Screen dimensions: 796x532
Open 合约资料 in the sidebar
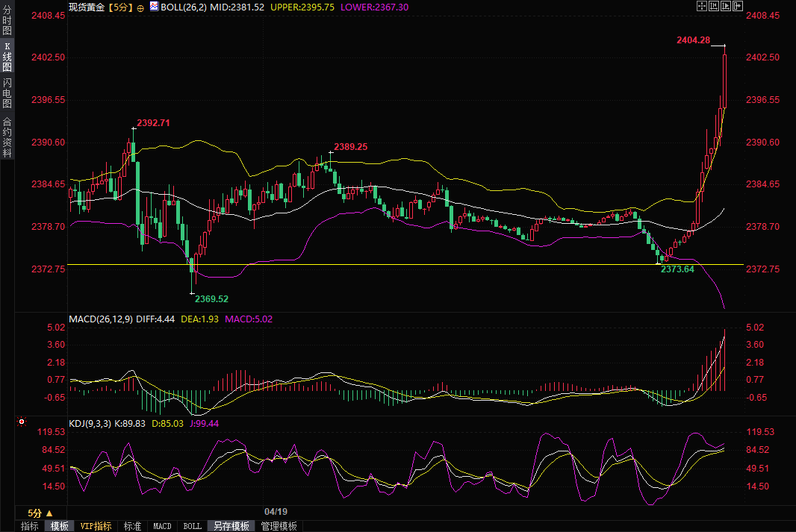(x=7, y=137)
